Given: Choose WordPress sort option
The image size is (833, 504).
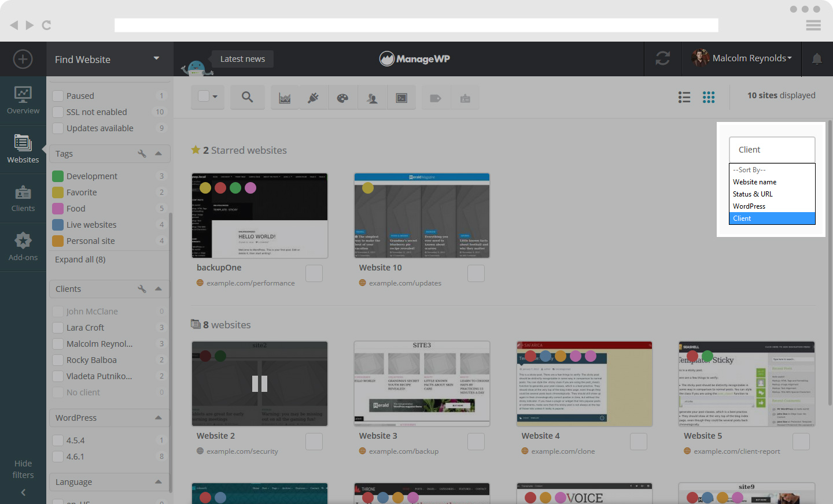Looking at the screenshot, I should pos(772,206).
